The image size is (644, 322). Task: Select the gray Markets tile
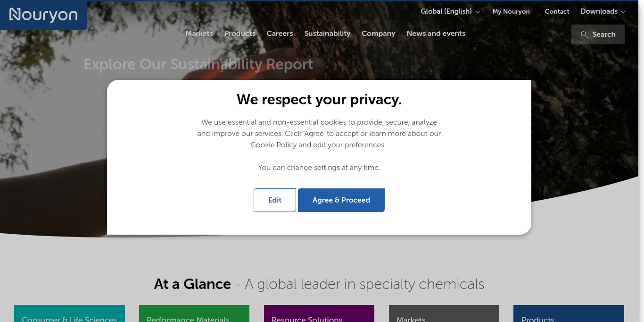click(x=444, y=314)
